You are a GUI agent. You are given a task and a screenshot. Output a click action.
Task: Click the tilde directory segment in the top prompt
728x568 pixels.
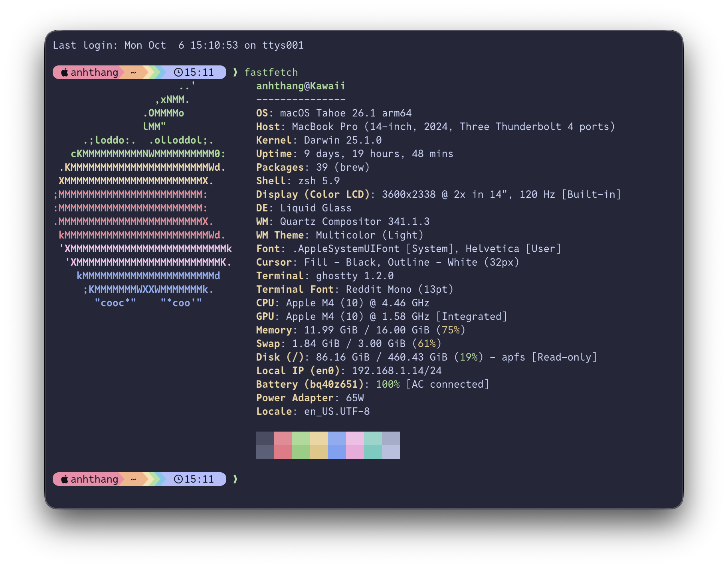pyautogui.click(x=133, y=72)
